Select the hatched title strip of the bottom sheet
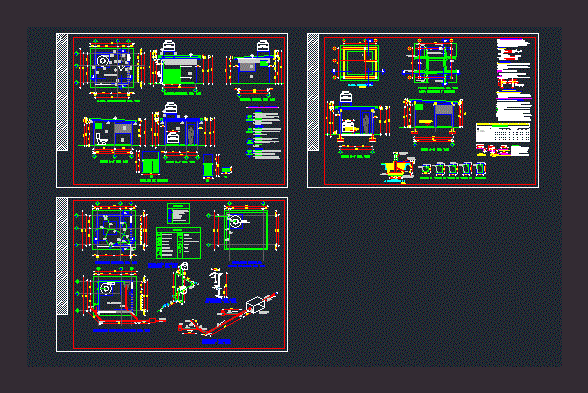 63,256
